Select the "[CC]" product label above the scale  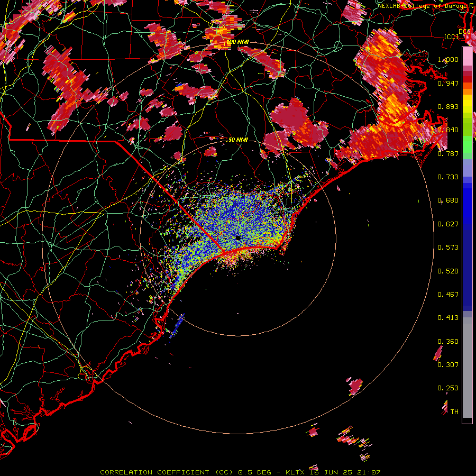pos(451,36)
